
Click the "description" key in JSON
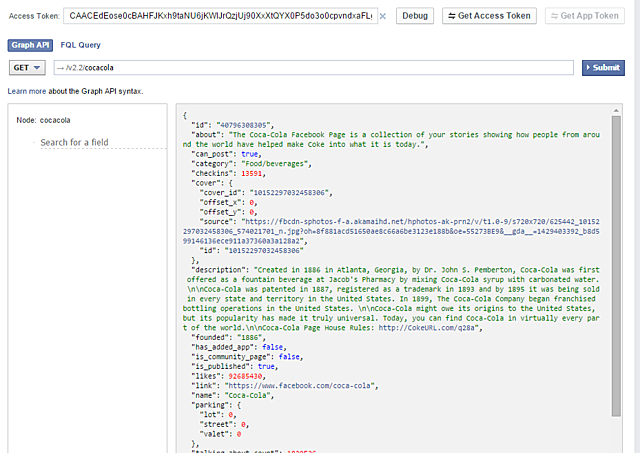(220, 270)
